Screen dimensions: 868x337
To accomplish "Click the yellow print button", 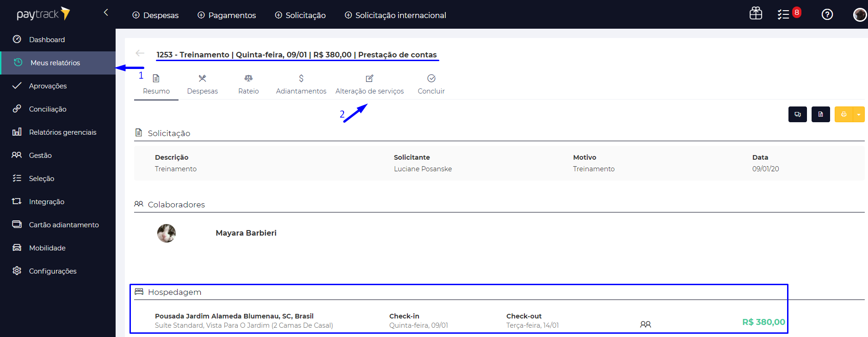I will (x=843, y=114).
